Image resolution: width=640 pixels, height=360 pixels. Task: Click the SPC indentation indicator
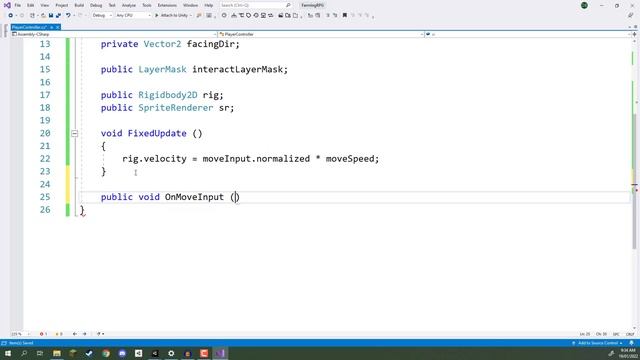(x=616, y=334)
